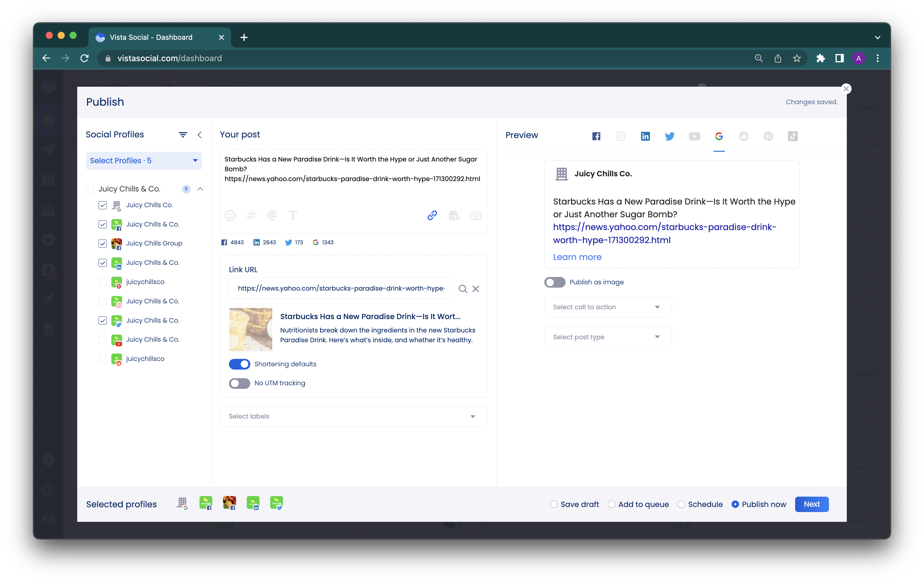924x583 pixels.
Task: Open Select Profiles · 5 dropdown
Action: [144, 161]
